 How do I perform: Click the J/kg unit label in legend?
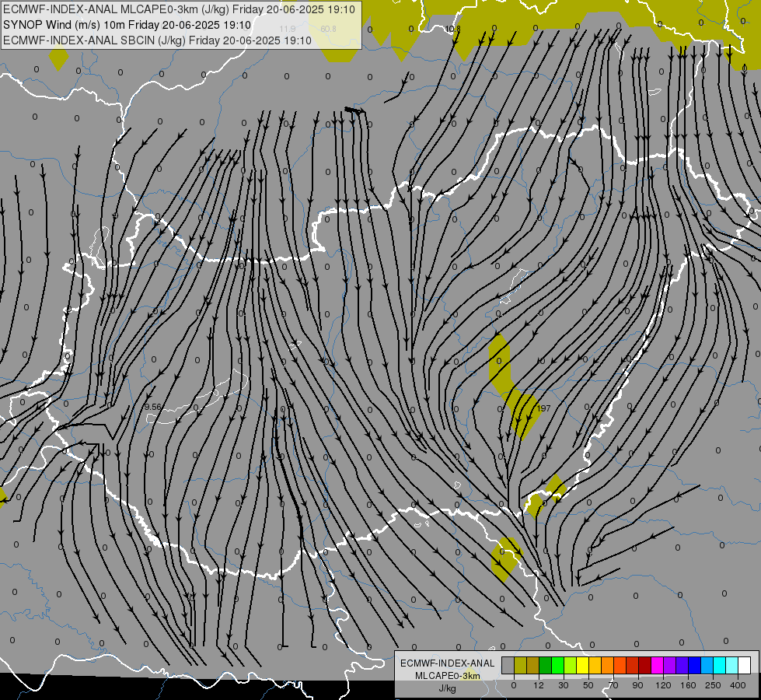[x=448, y=688]
